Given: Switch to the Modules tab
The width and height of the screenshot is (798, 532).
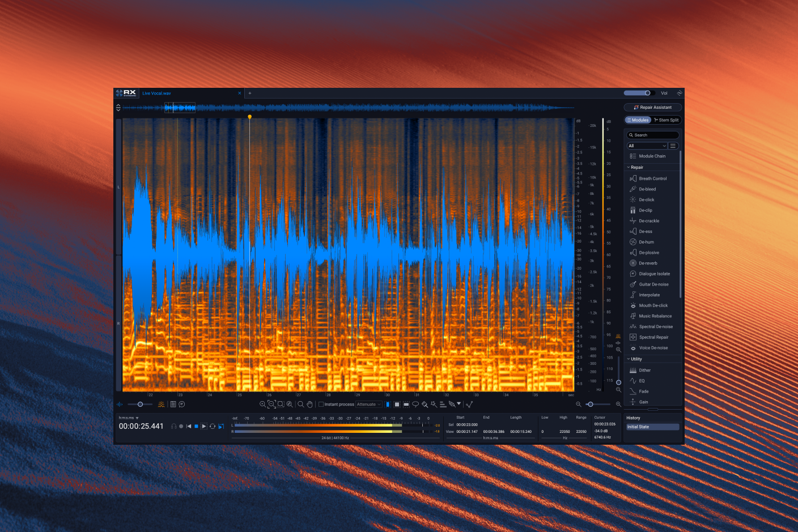Looking at the screenshot, I should (638, 120).
